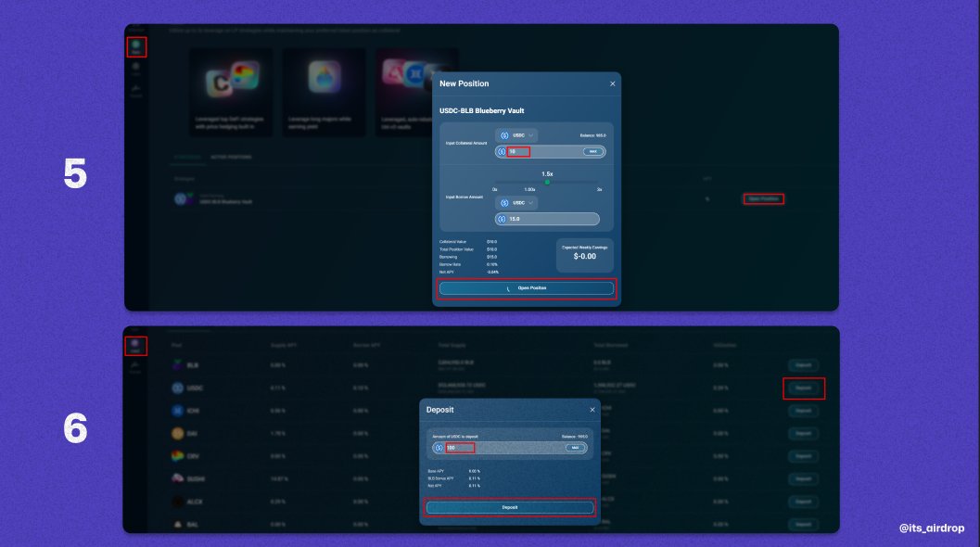980x547 pixels.
Task: Click the ALCX token icon
Action: [176, 501]
